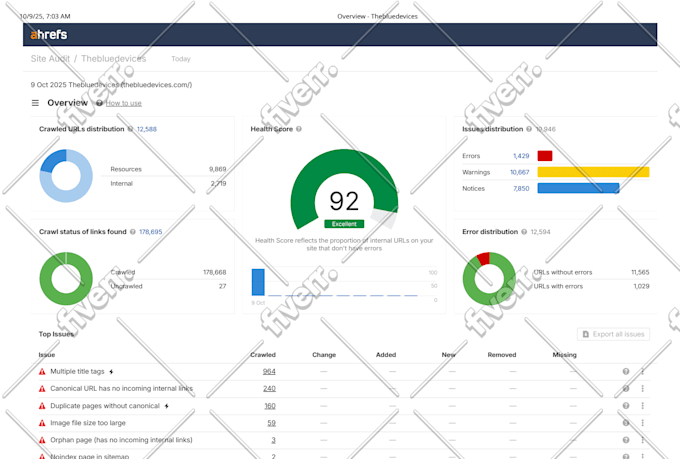Click the Crawled URLs distribution donut chart
680x459 pixels.
tap(66, 176)
